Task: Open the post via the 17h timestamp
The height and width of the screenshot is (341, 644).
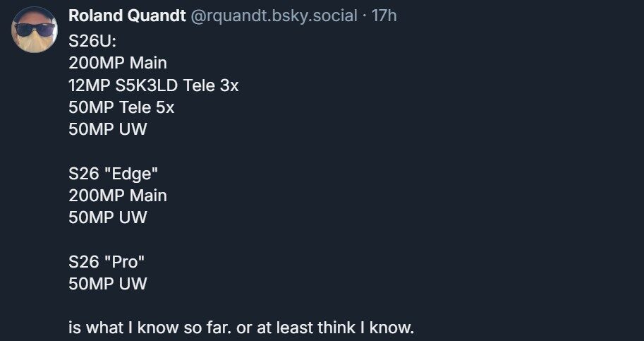Action: pyautogui.click(x=384, y=16)
